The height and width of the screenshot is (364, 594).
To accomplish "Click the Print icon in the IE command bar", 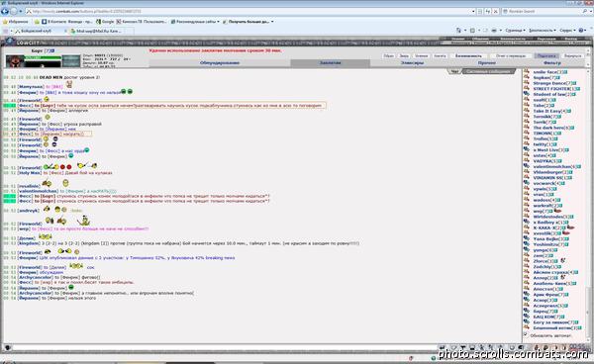I will [x=494, y=31].
